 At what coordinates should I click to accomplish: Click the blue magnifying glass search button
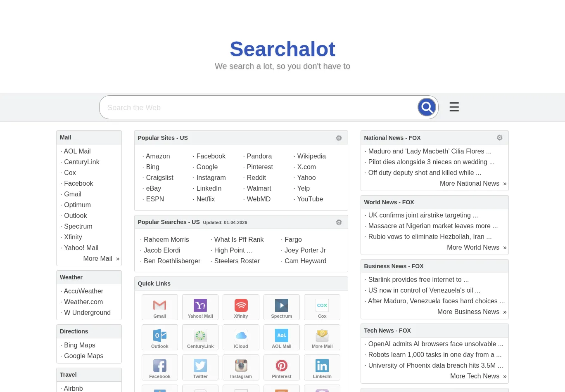pyautogui.click(x=427, y=107)
